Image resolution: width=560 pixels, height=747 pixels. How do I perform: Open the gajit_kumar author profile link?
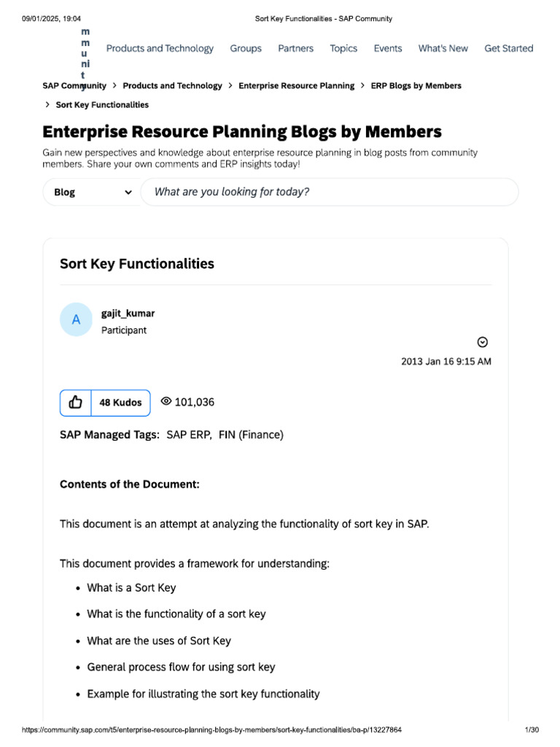(x=128, y=314)
